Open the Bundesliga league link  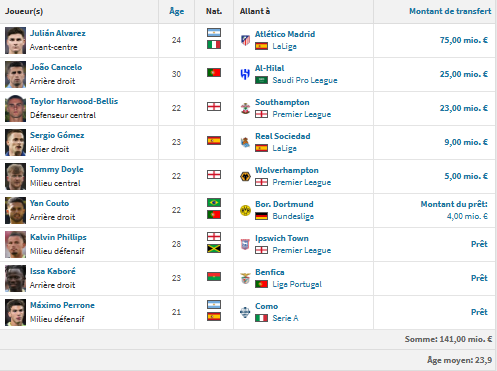[x=293, y=216]
